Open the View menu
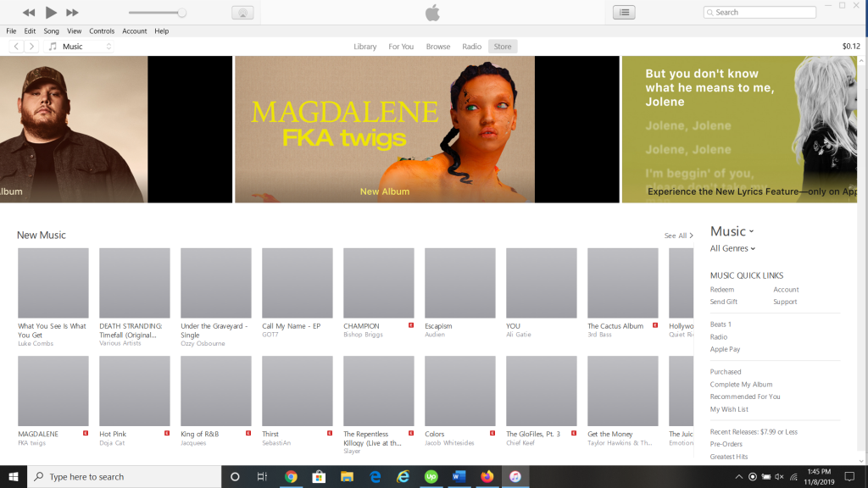This screenshot has width=868, height=488. point(75,31)
